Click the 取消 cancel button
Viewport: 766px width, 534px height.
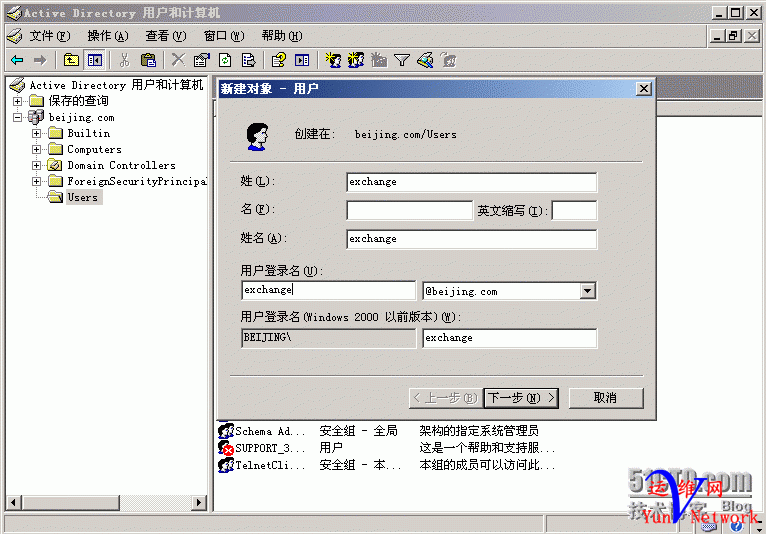click(606, 398)
